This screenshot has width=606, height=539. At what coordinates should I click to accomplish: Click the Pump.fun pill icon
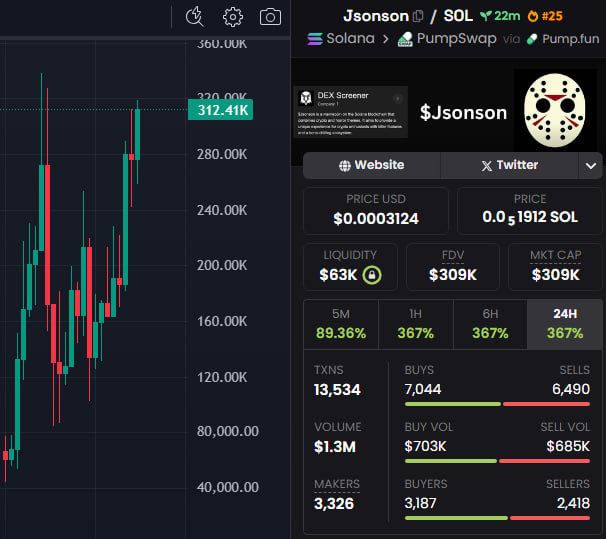(x=532, y=39)
